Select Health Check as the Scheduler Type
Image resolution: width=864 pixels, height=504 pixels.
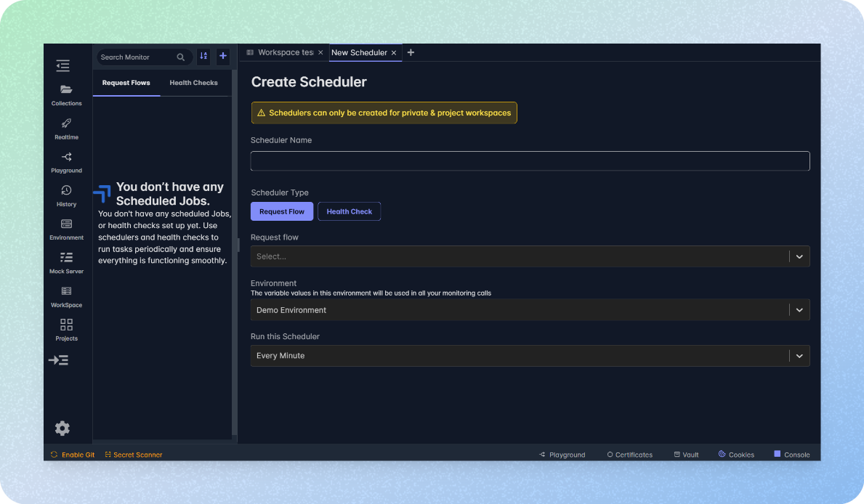point(349,211)
